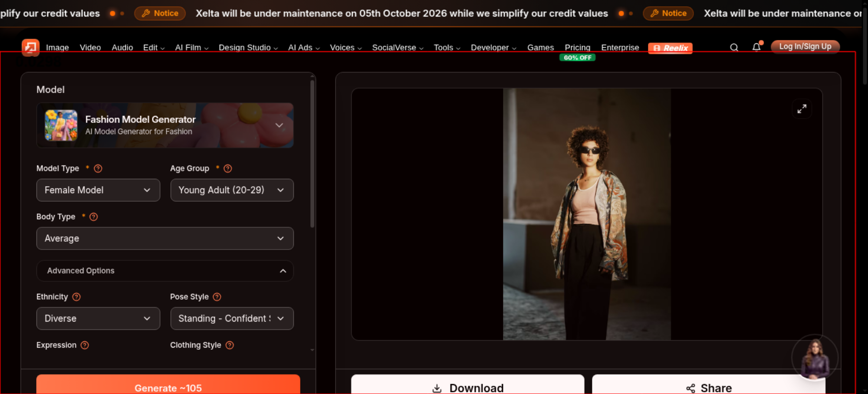868x394 pixels.
Task: Open the notifications bell icon
Action: [x=756, y=47]
